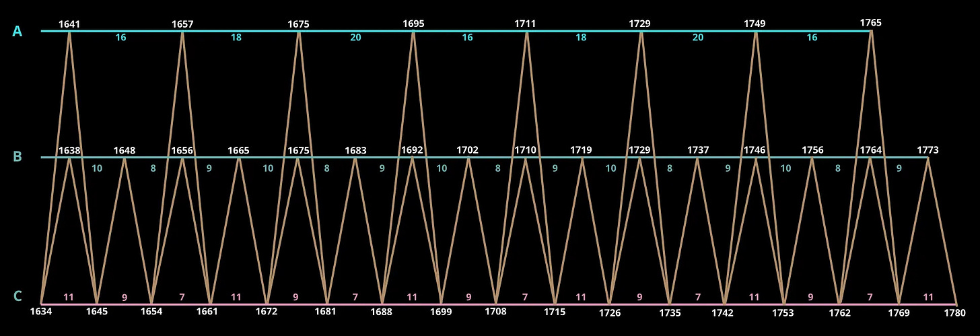Click the 1765 label on row A
Image resolution: width=980 pixels, height=336 pixels.
point(870,23)
